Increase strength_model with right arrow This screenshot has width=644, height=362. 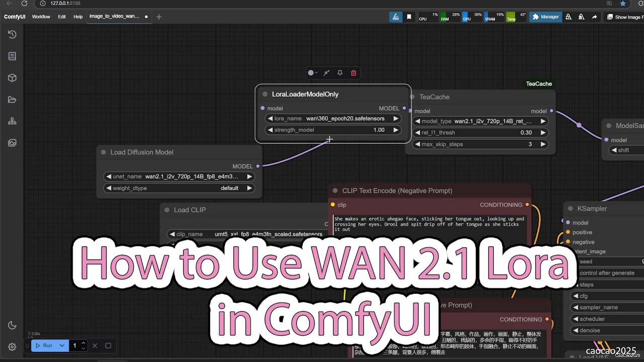[x=396, y=130]
